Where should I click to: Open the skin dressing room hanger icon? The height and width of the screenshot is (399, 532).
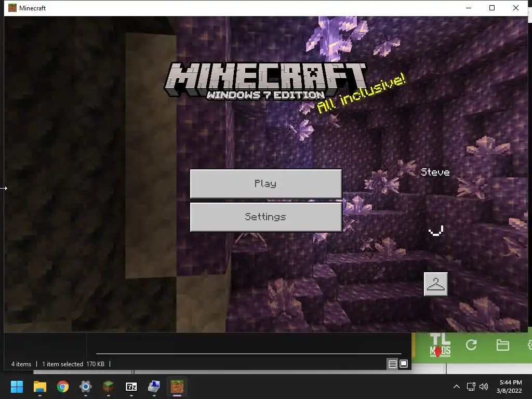pyautogui.click(x=436, y=284)
